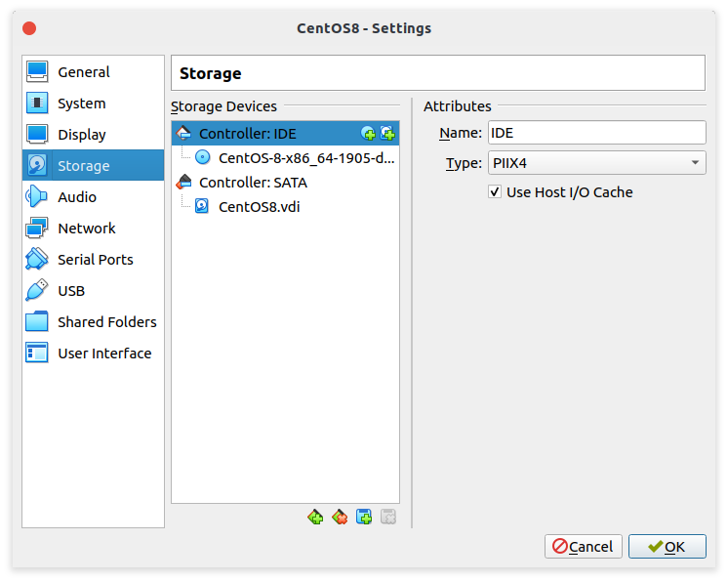
Task: Toggle Use Host I/O Cache checkbox
Action: point(495,191)
